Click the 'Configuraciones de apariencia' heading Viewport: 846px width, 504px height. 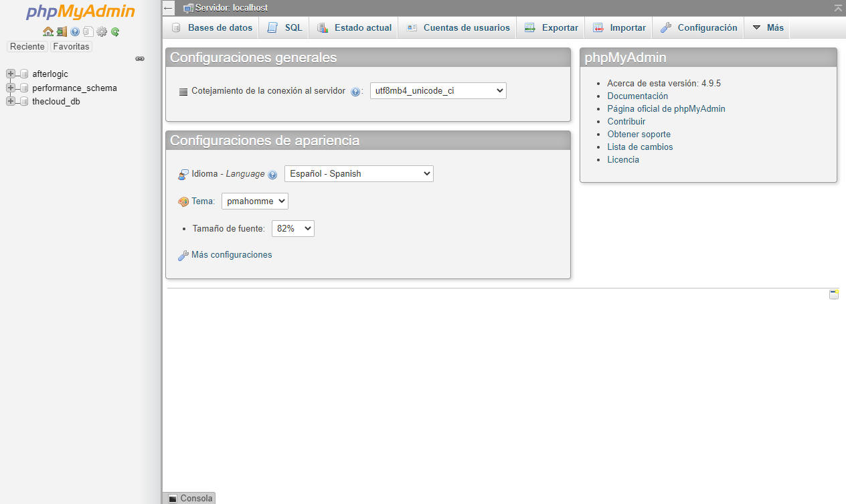coord(264,141)
